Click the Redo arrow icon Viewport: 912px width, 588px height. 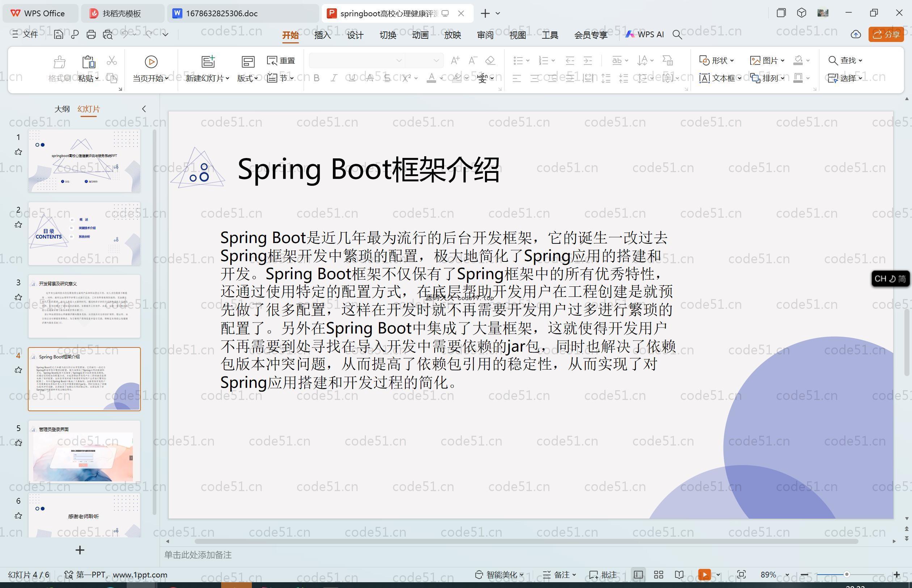click(149, 34)
